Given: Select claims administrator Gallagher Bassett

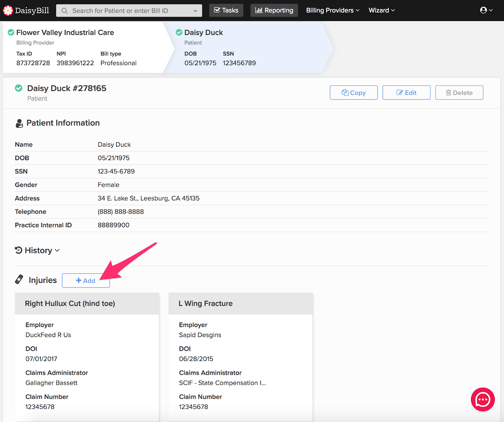Looking at the screenshot, I should [51, 383].
